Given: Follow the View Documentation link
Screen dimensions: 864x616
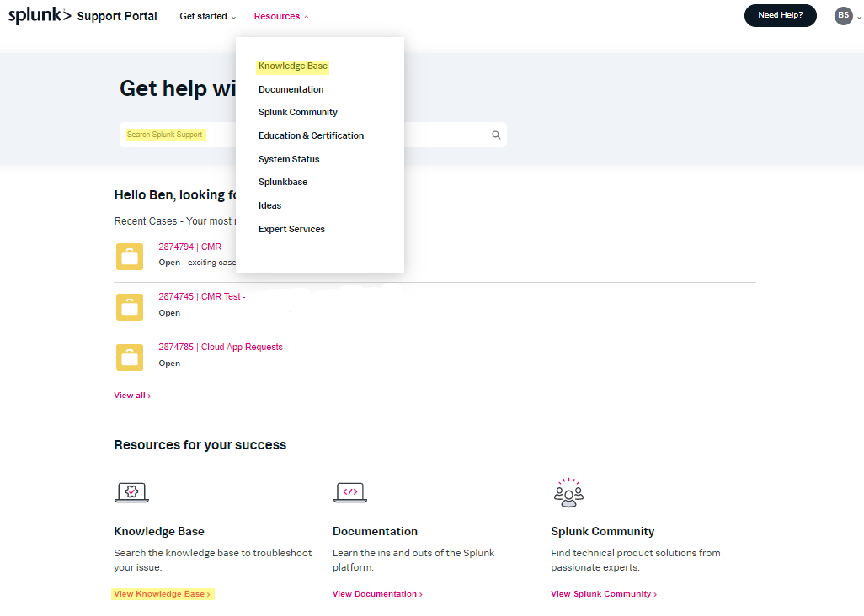Looking at the screenshot, I should (x=376, y=593).
